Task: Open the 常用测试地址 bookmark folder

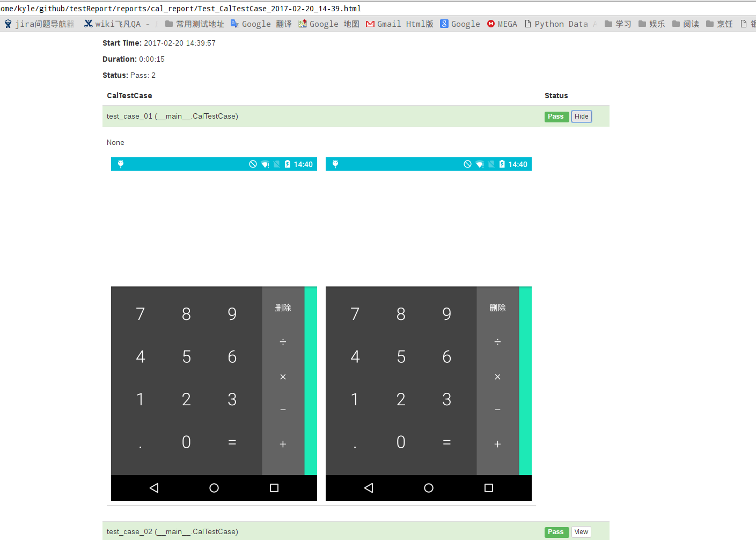Action: 194,24
